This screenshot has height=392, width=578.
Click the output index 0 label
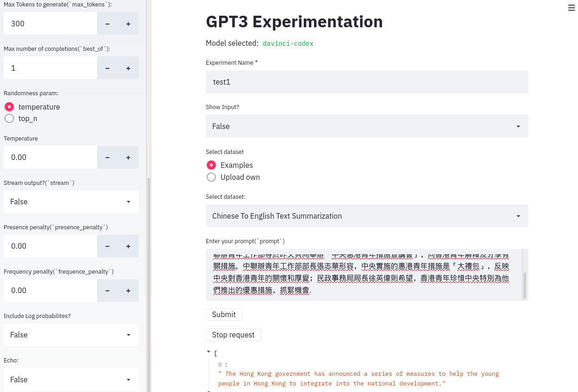tap(220, 364)
